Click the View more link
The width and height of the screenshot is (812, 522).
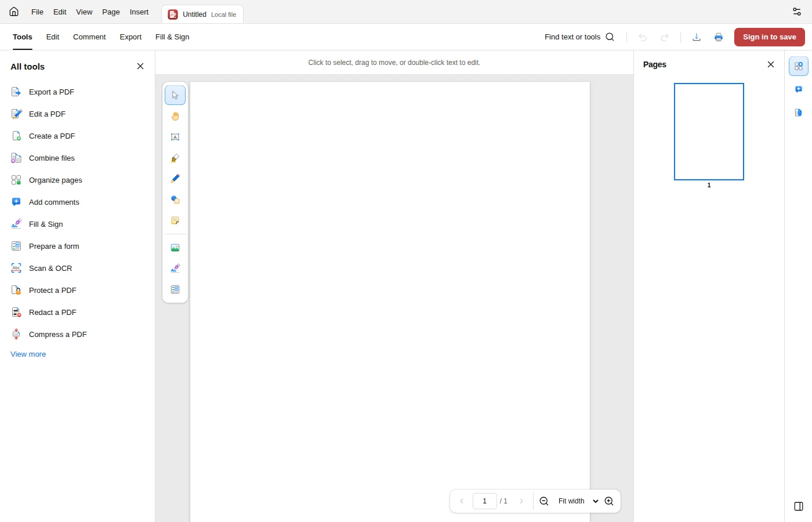[x=28, y=354]
